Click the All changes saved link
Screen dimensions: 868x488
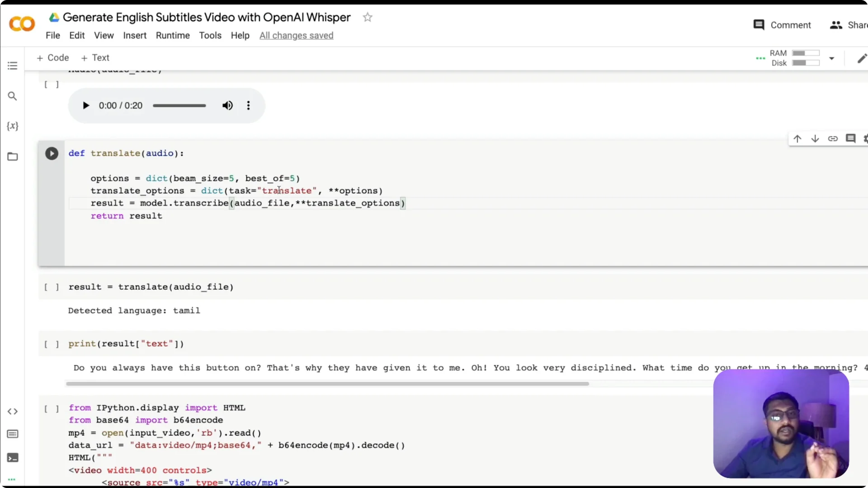296,35
